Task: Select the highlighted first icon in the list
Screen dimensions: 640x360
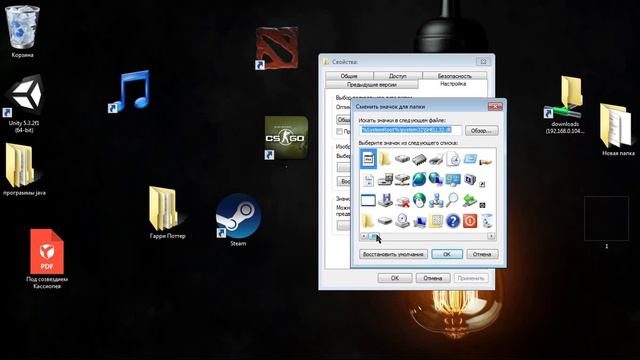Action: click(368, 159)
